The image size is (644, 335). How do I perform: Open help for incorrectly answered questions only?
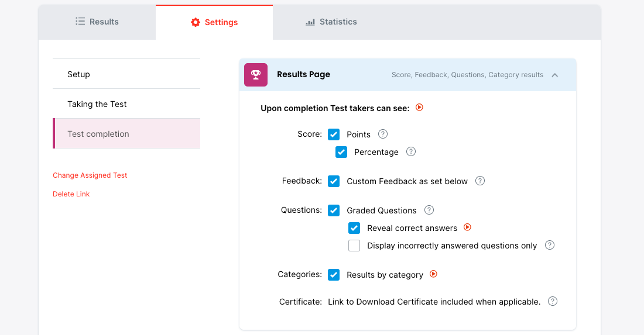pos(550,245)
